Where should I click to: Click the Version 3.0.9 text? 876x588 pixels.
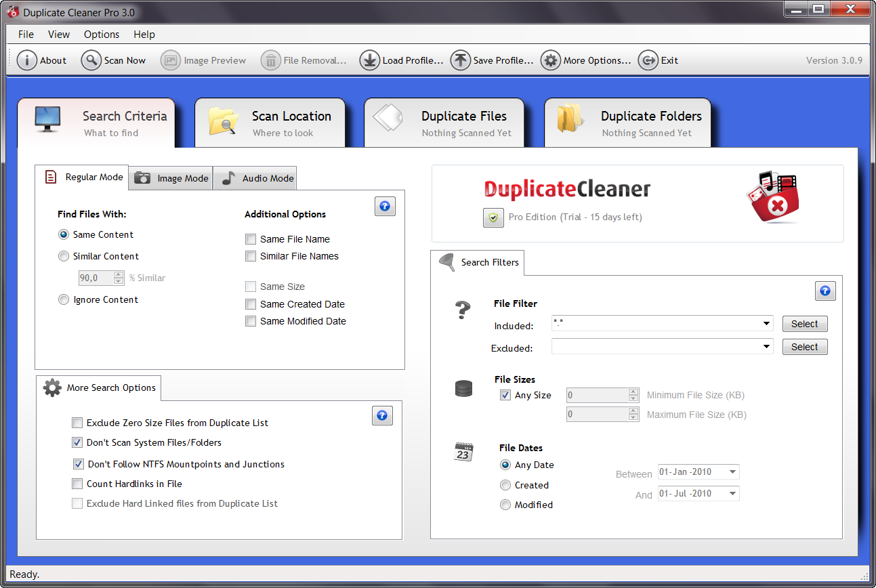click(834, 60)
